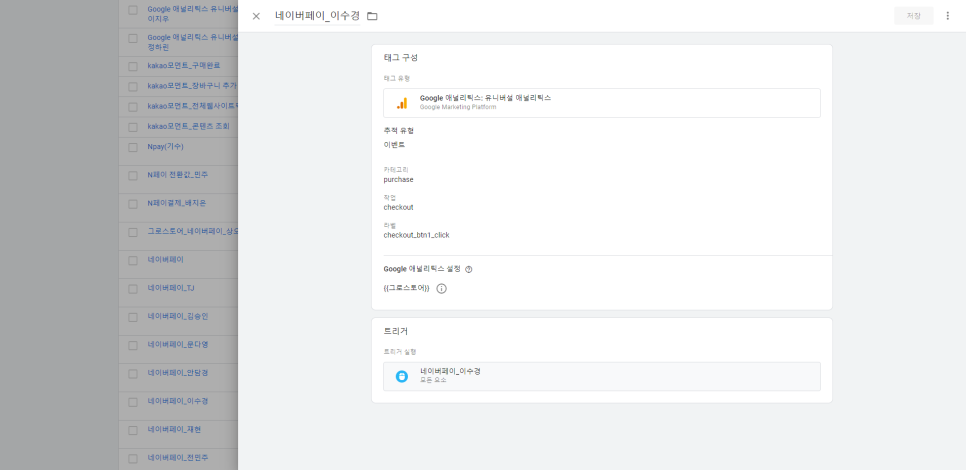Open the N페이 전환값_민주 tag link
The height and width of the screenshot is (470, 966).
coord(177,175)
